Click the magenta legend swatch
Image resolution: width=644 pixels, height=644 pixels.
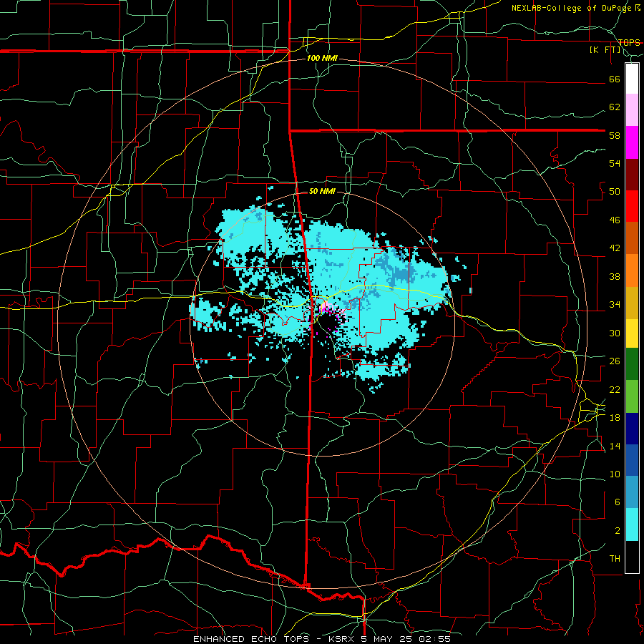(632, 142)
